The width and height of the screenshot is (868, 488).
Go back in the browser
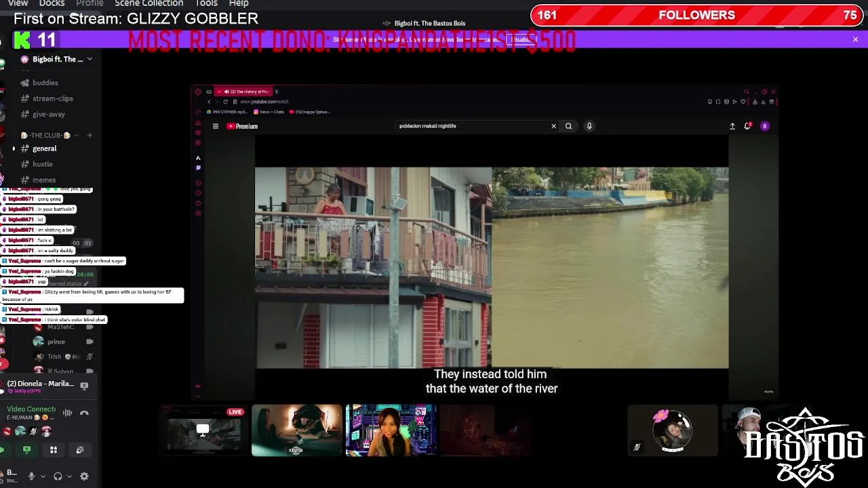pos(209,102)
